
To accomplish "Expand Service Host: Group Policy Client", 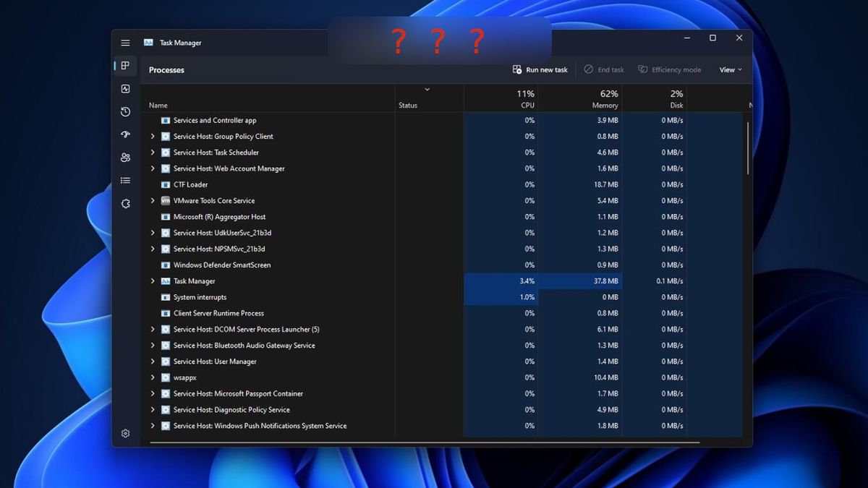I will coord(153,137).
